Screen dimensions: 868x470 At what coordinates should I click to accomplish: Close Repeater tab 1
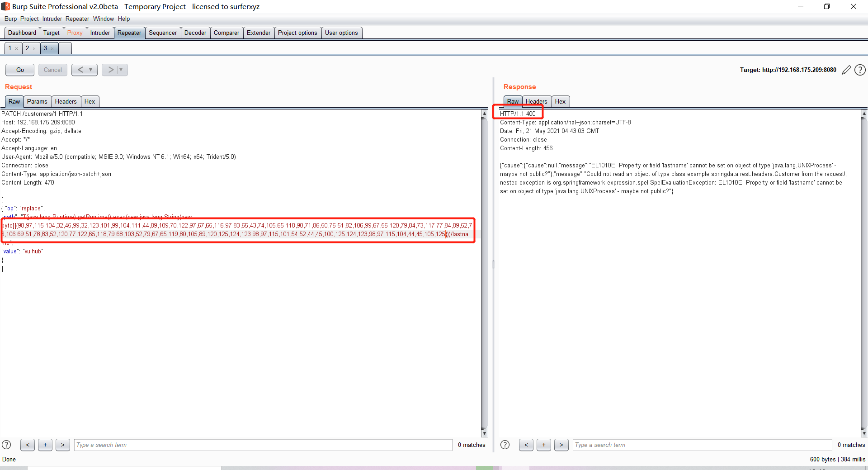pyautogui.click(x=17, y=49)
